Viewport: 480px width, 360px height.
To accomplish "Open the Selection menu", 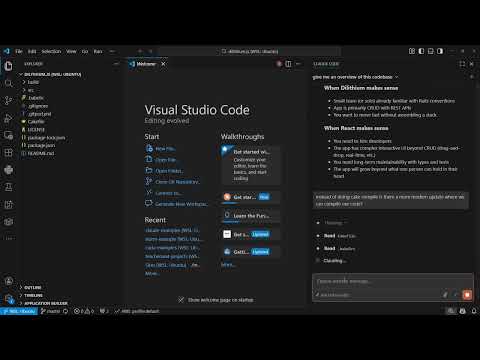I will (51, 51).
